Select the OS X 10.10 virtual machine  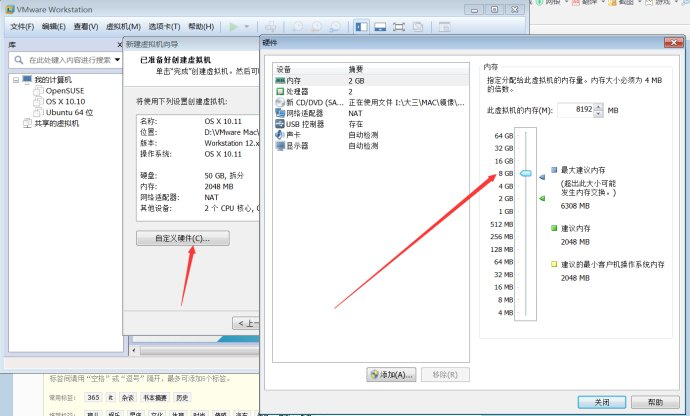[66, 101]
